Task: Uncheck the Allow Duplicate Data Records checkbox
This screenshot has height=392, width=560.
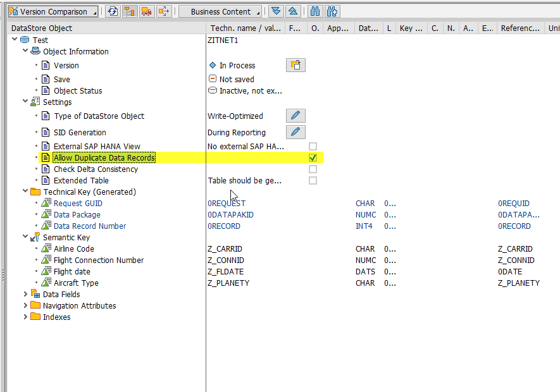Action: click(313, 157)
